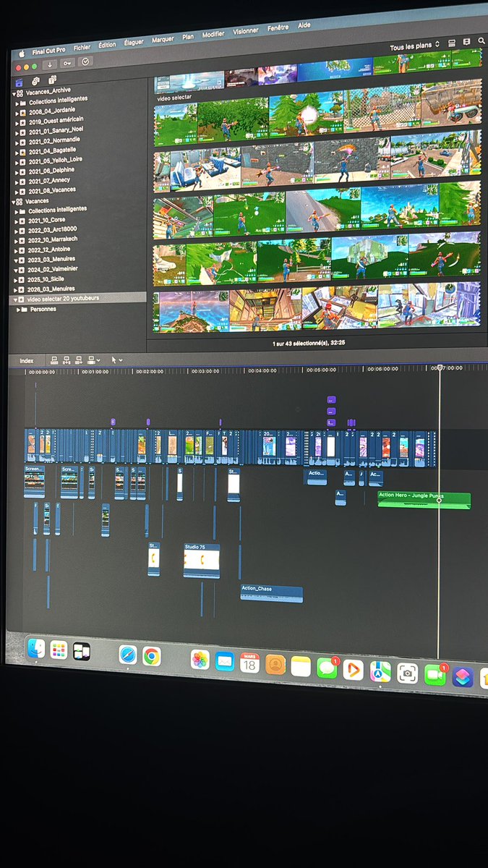Select the arrow tool in timeline
This screenshot has width=488, height=868.
(x=114, y=359)
